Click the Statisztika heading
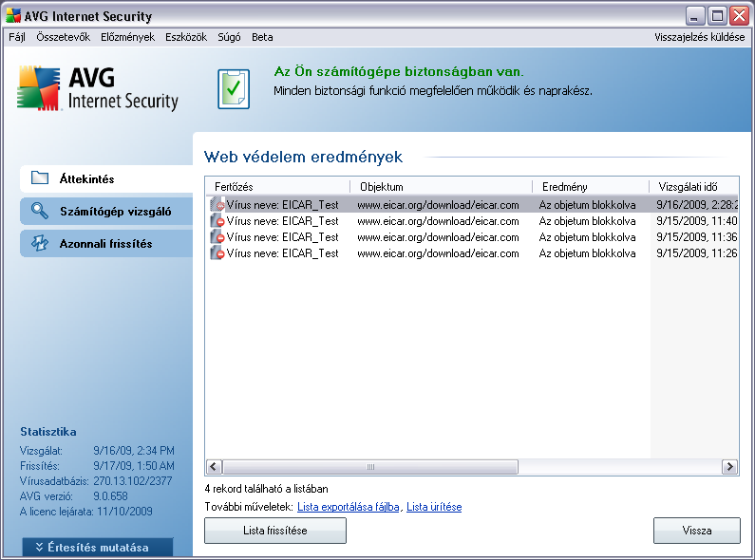 [48, 432]
